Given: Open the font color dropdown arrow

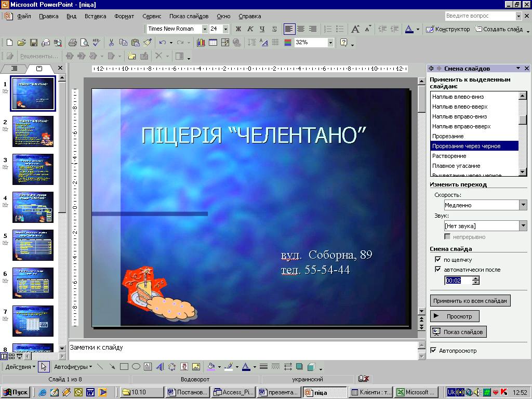Looking at the screenshot, I should (418, 29).
